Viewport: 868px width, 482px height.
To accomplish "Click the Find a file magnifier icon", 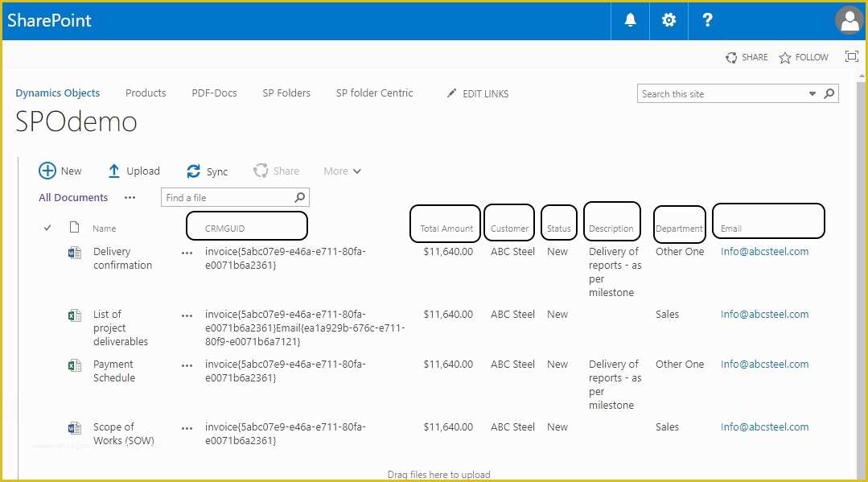I will tap(299, 197).
